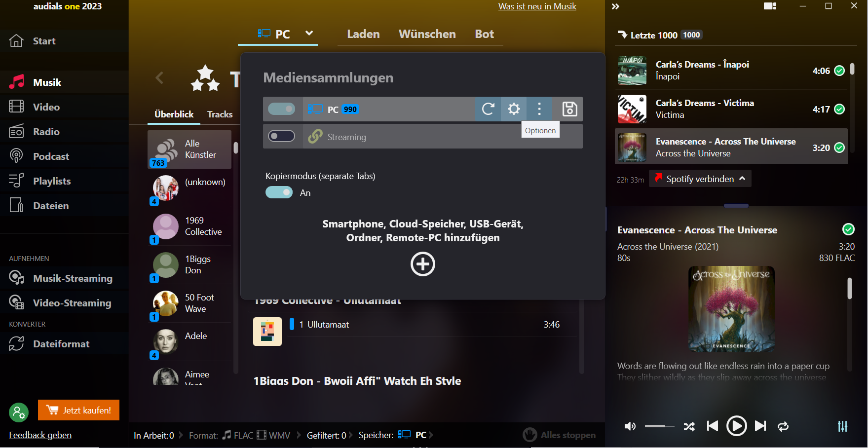Click the Alles stoppen button
The width and height of the screenshot is (868, 448).
559,435
